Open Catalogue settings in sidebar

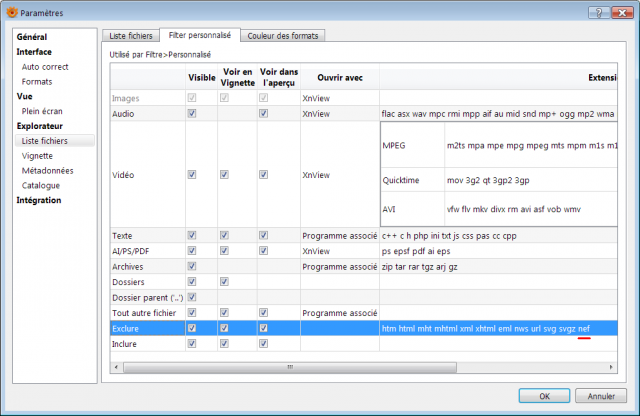[x=41, y=185]
